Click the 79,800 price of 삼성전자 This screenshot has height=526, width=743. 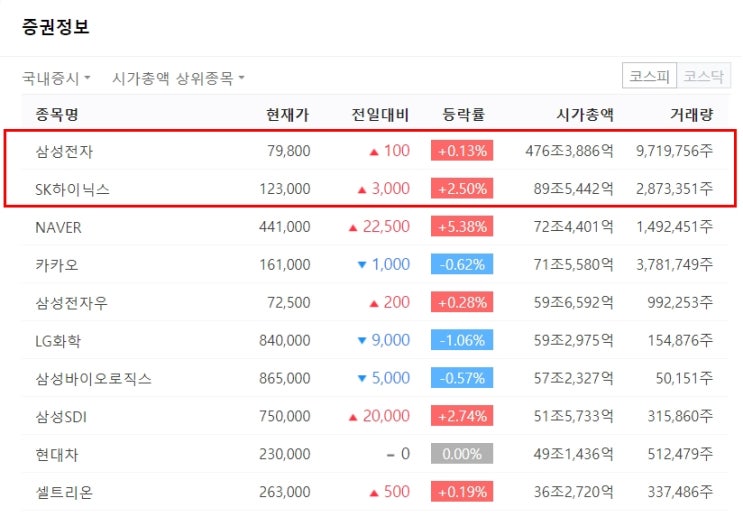point(289,151)
